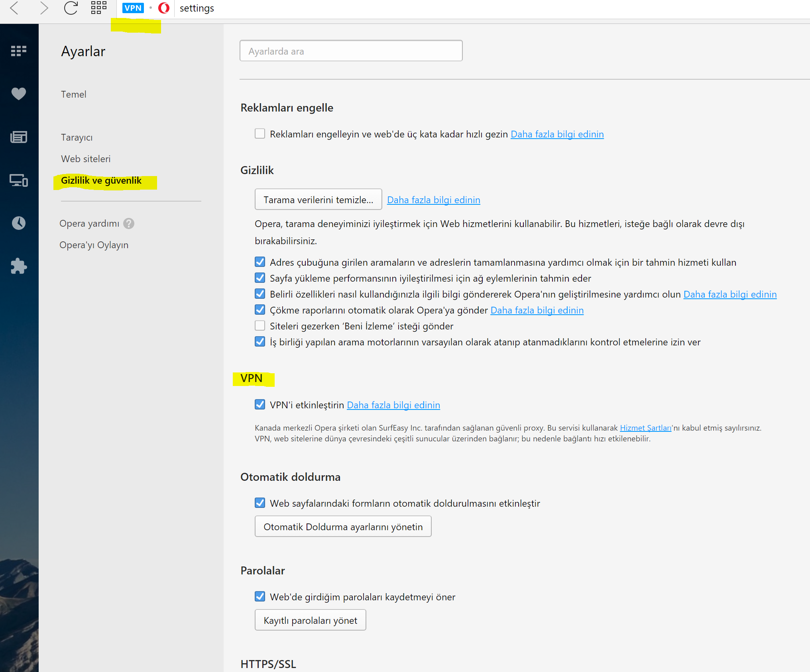Open Bookmarks heart icon in sidebar
Screen dimensions: 810x672
[x=19, y=94]
